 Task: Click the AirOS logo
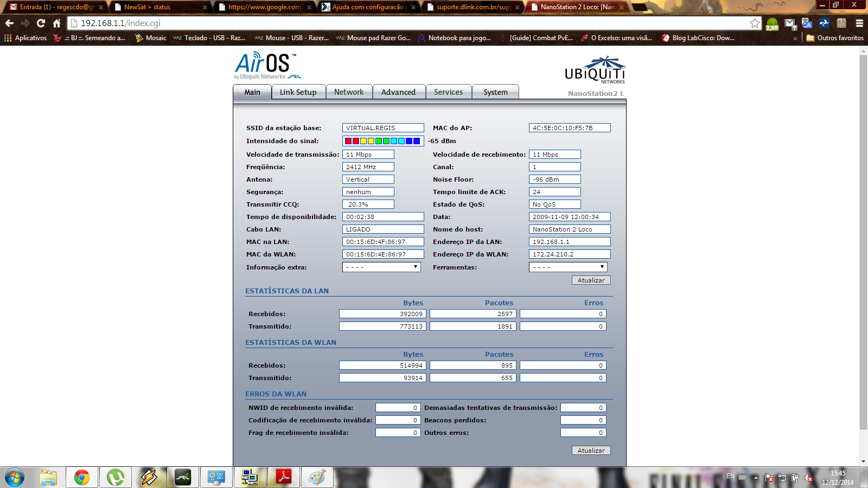pyautogui.click(x=267, y=66)
